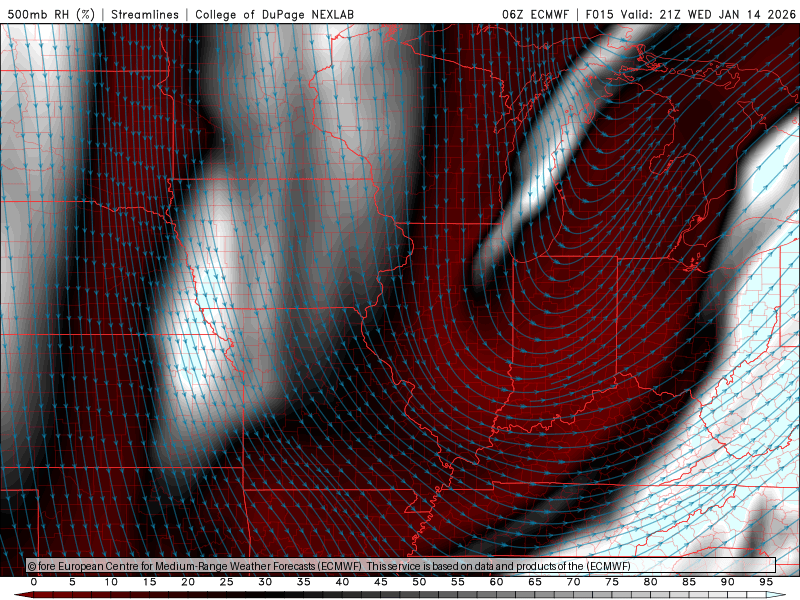Image resolution: width=800 pixels, height=600 pixels.
Task: Select the '85' color scale label
Action: click(689, 582)
